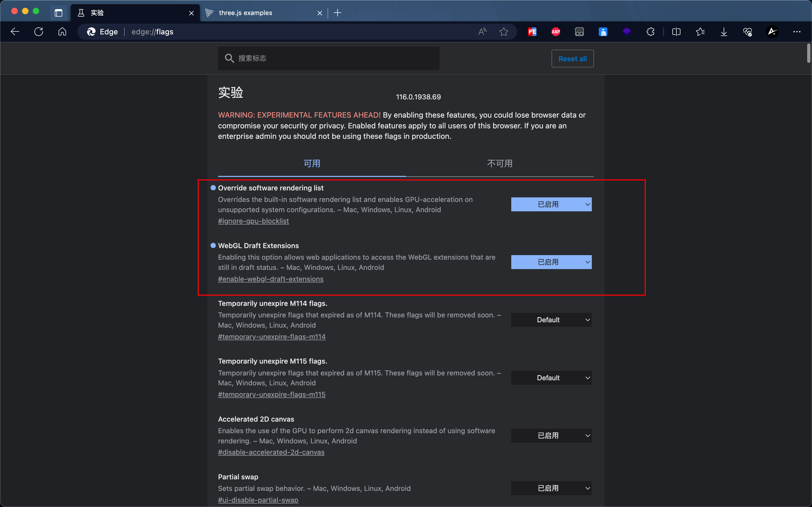
Task: Click the search magnifier icon in flags search
Action: [229, 58]
